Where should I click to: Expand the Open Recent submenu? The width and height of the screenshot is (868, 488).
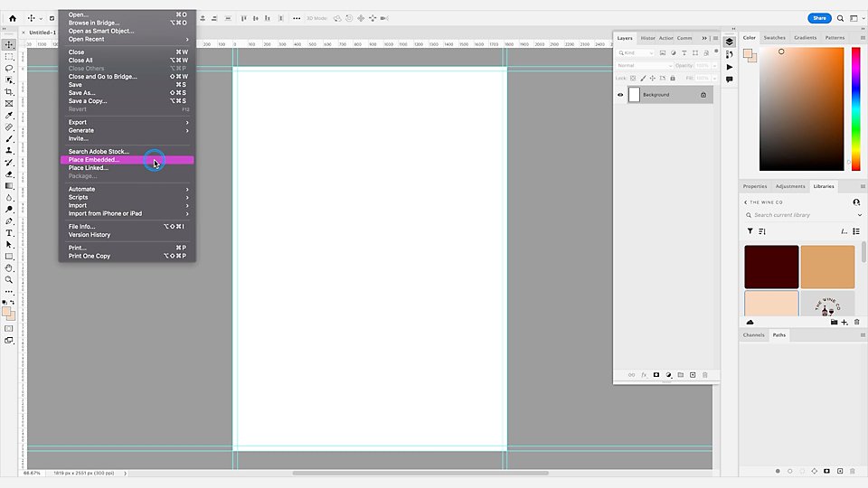[127, 39]
